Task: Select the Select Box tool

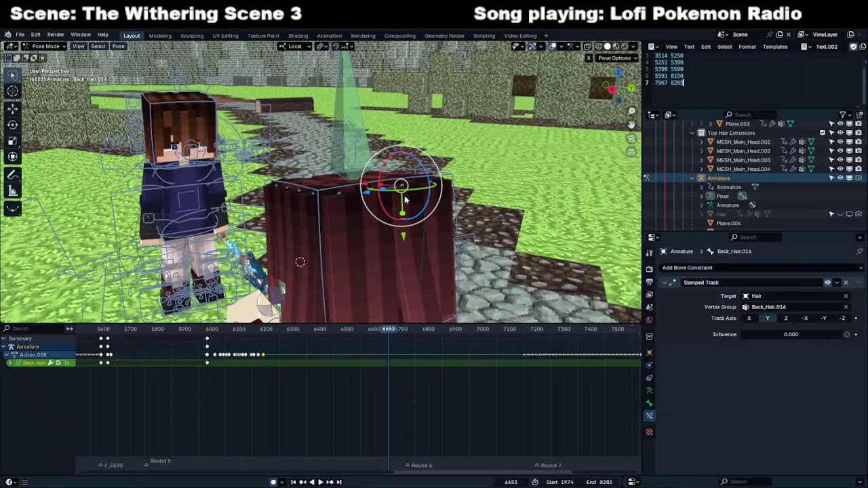Action: pos(13,75)
